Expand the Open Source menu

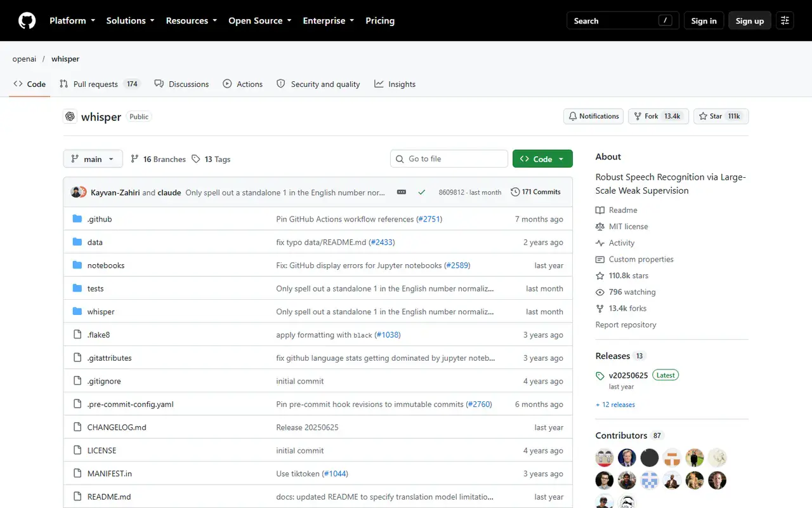[260, 21]
